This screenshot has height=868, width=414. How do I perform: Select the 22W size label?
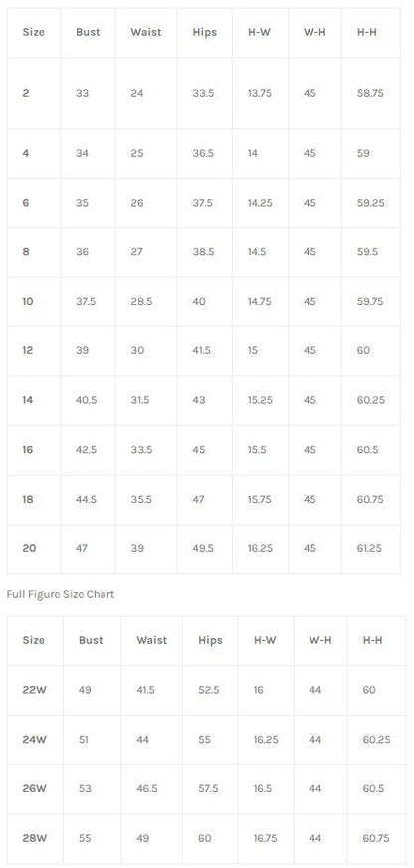(34, 690)
